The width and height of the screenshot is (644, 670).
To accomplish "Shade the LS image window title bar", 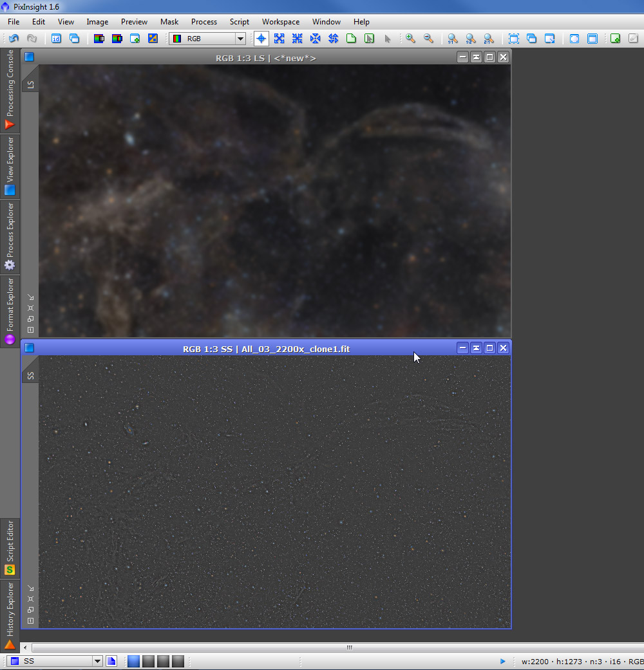I will click(x=475, y=57).
